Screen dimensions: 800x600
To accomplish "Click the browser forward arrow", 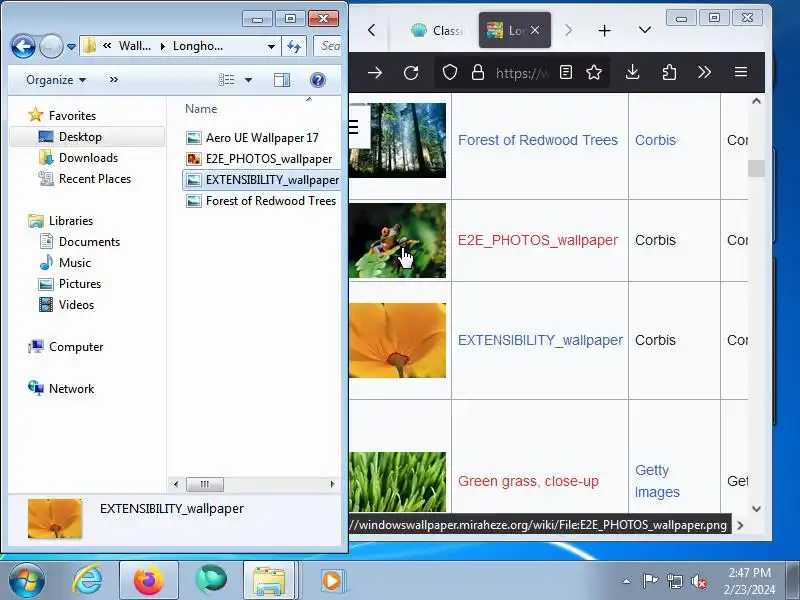I will (375, 72).
